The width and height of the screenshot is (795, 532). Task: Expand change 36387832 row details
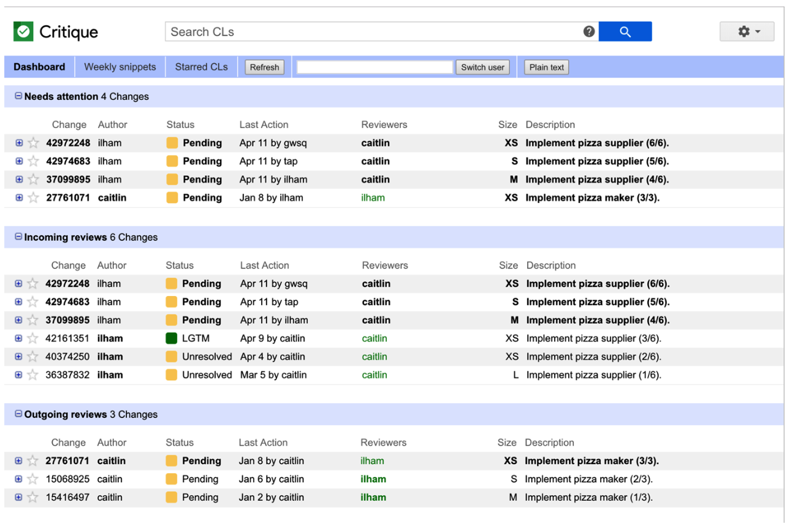(x=18, y=374)
